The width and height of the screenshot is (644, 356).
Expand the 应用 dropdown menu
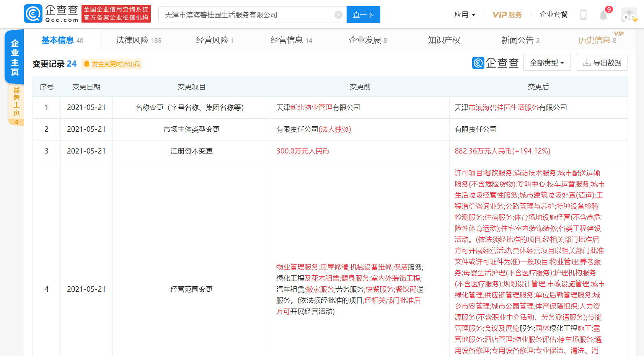tap(465, 15)
